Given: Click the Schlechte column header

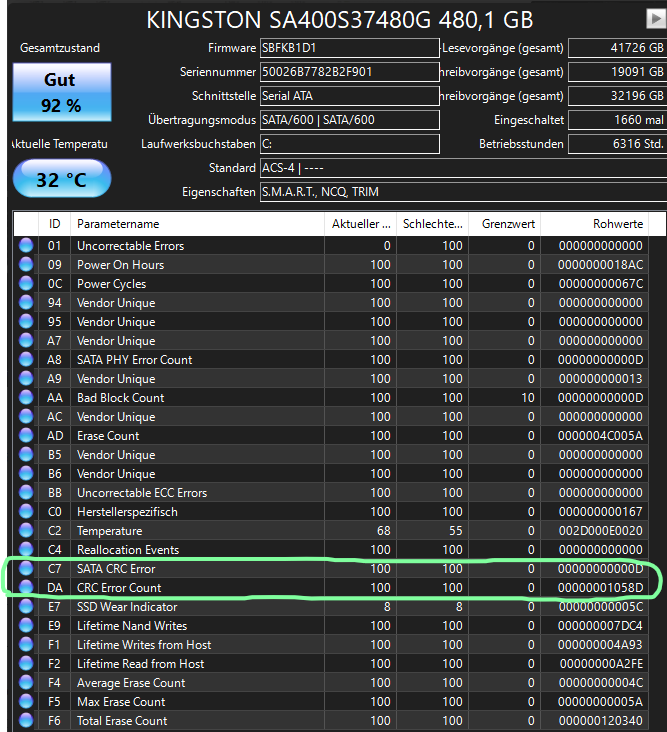Looking at the screenshot, I should [433, 224].
